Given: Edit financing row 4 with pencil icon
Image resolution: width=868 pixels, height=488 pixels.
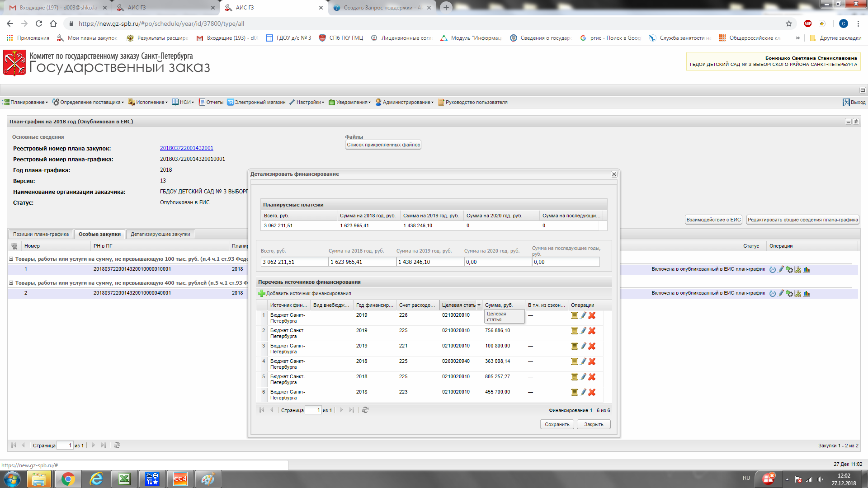Looking at the screenshot, I should coord(583,361).
